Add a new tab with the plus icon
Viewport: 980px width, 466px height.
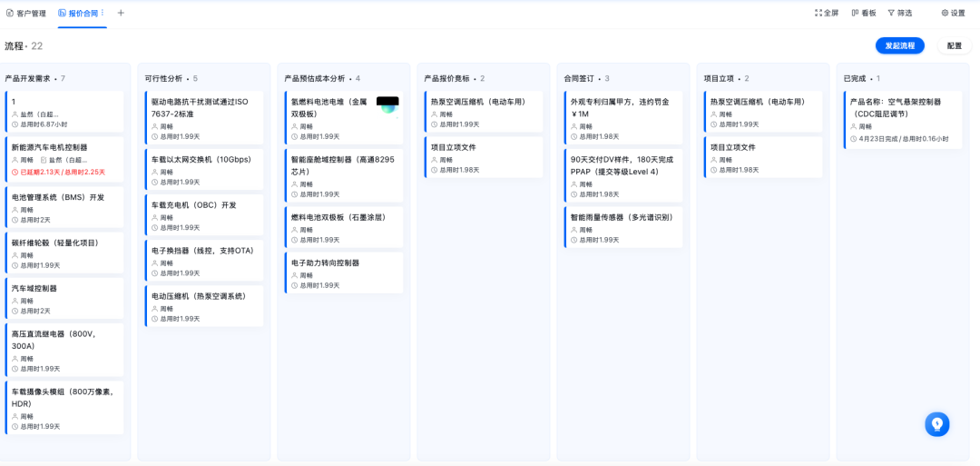pos(121,13)
